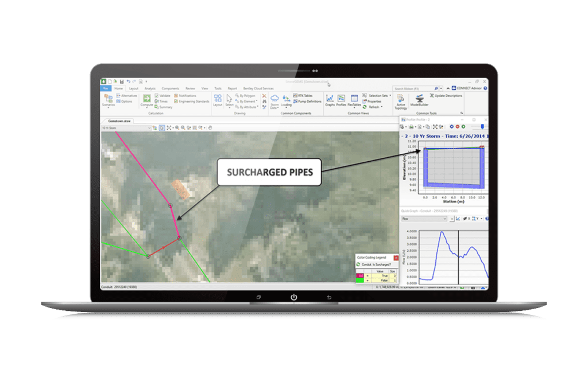Viewport: 588px width, 382px height.
Task: Open the Bentley Cloud Services tab
Action: click(x=258, y=88)
